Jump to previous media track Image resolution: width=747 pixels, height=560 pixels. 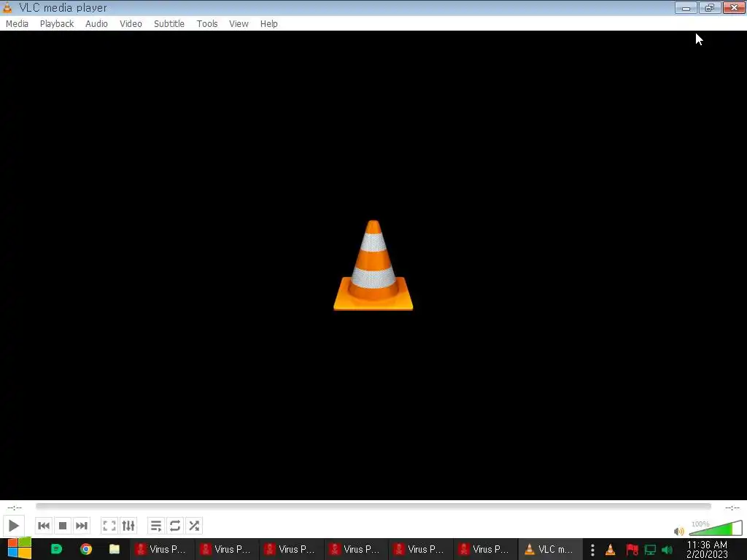43,526
